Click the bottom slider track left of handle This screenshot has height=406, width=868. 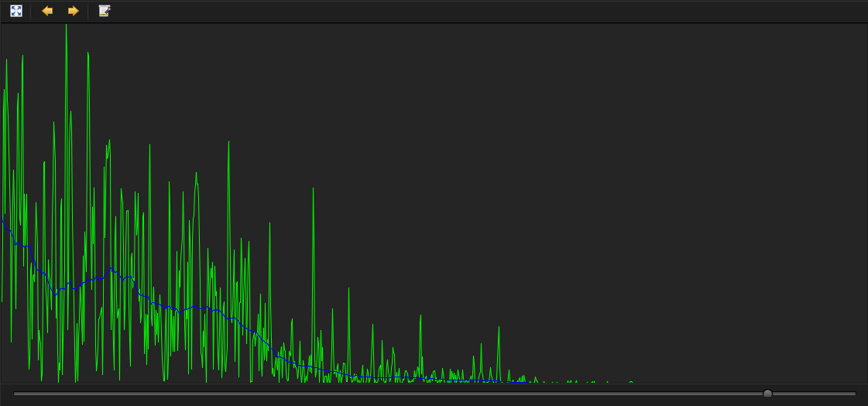click(x=388, y=394)
